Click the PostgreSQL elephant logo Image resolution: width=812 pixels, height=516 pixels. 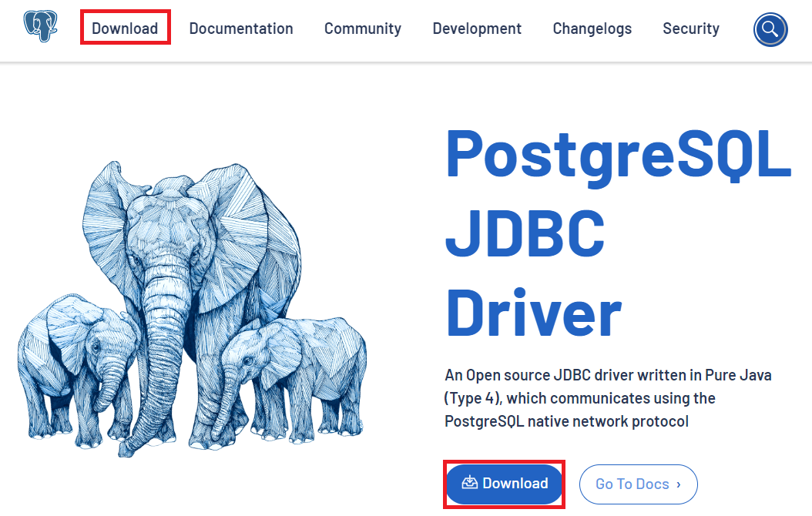point(40,26)
